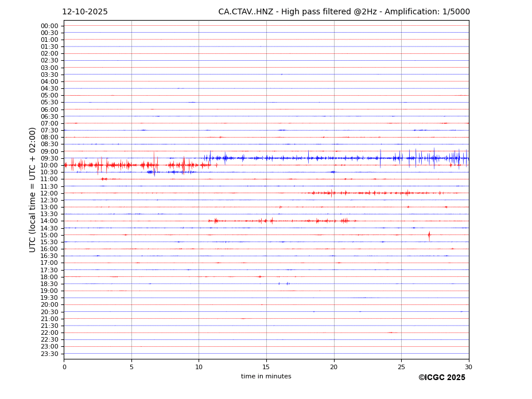Click the 25 minute x-axis tick label
The height and width of the screenshot is (399, 532).
pyautogui.click(x=401, y=367)
